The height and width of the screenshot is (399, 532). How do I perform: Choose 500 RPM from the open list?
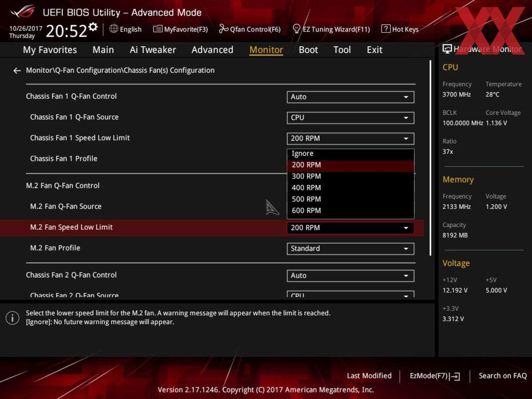pos(350,199)
